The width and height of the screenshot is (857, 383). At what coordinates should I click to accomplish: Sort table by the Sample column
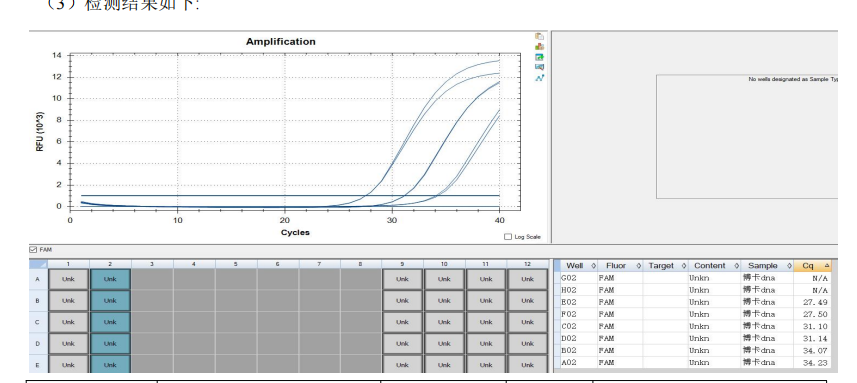[767, 266]
